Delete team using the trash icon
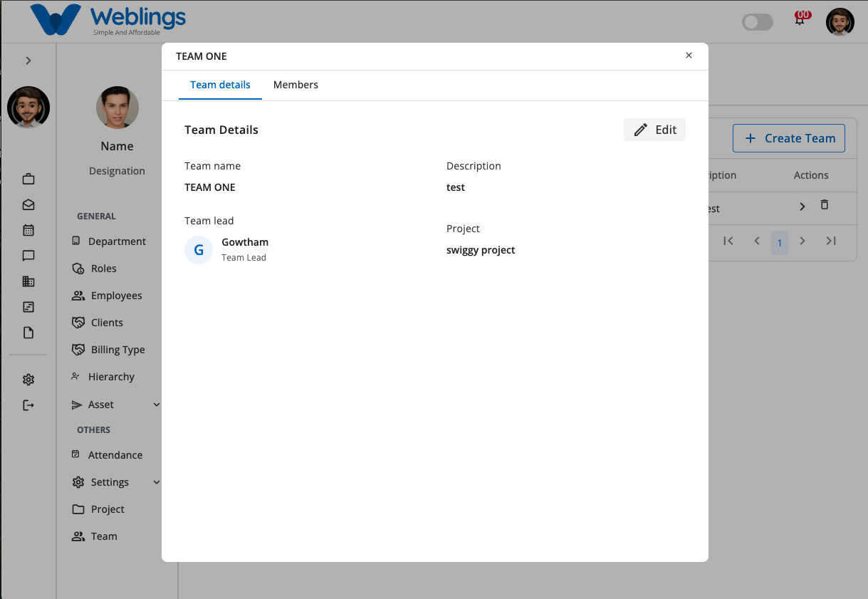The width and height of the screenshot is (868, 599). [825, 204]
